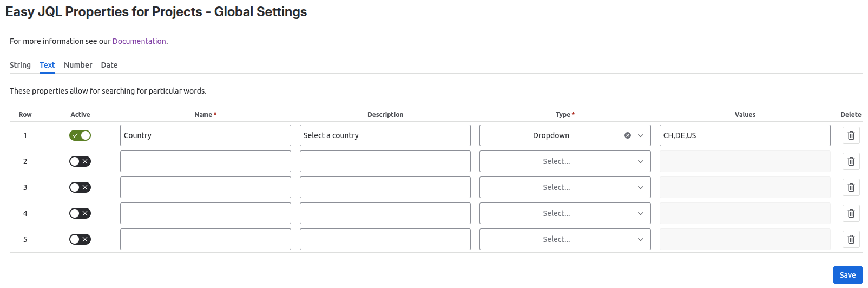Open the Type select box in row 2
The width and height of the screenshot is (868, 288).
click(x=564, y=161)
